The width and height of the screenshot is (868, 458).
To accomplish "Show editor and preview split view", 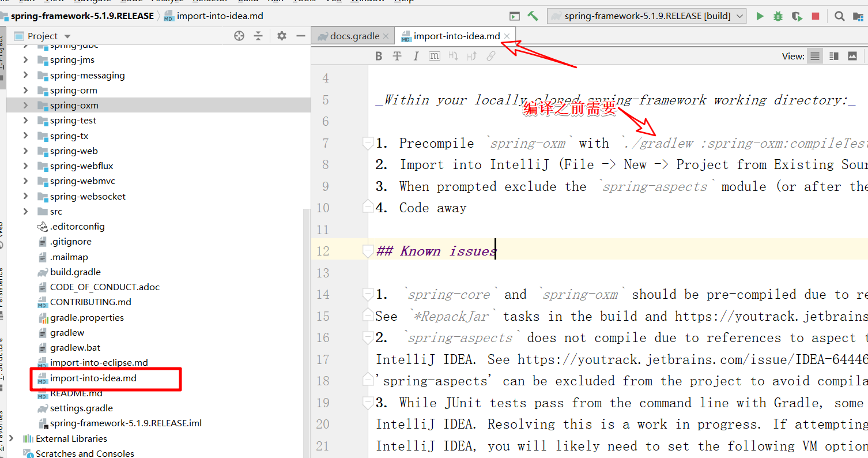I will click(833, 56).
